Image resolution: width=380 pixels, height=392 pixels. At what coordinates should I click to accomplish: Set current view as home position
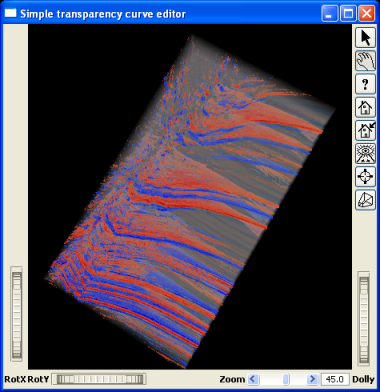pyautogui.click(x=366, y=130)
